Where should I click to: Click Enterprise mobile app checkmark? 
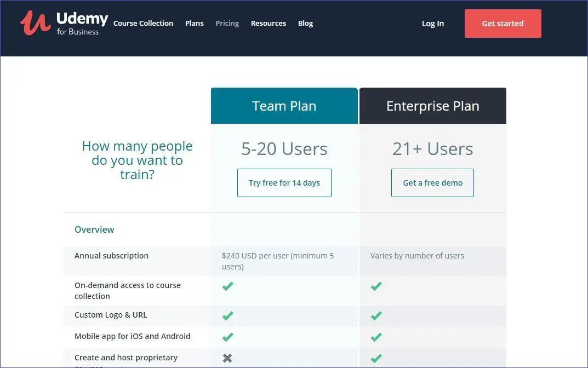[376, 337]
